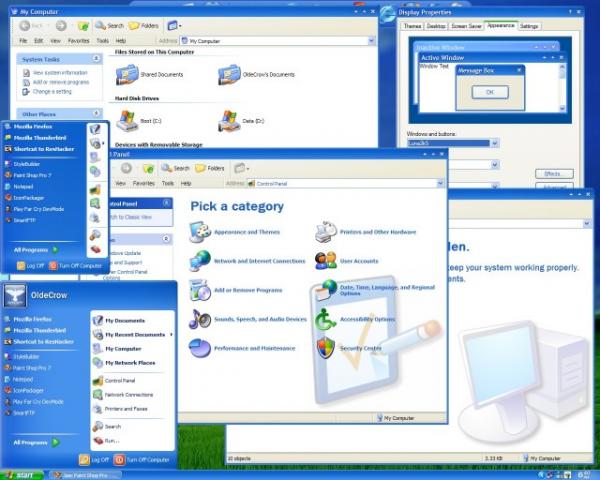This screenshot has height=480, width=600.
Task: Select the Data (D:) drive icon
Action: click(229, 121)
